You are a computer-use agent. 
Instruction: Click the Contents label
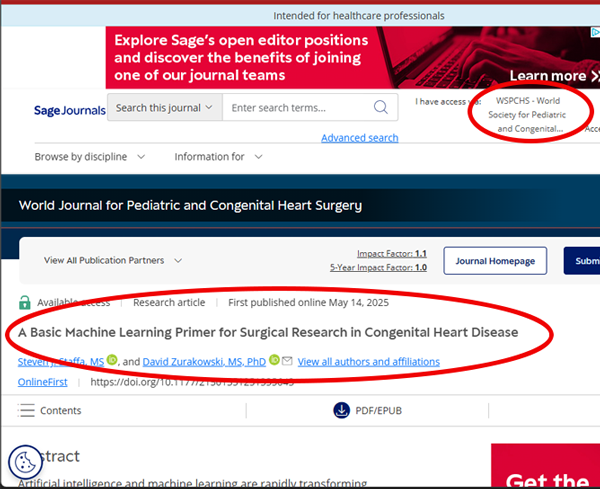60,411
